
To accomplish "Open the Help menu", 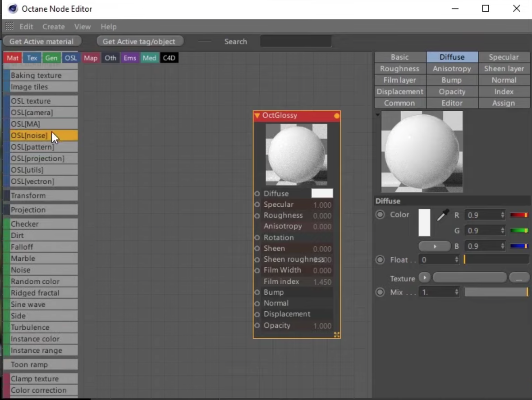I will click(109, 27).
